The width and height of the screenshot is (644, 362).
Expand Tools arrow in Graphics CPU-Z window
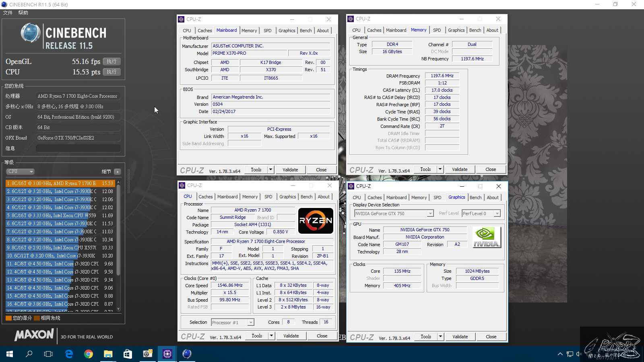point(441,337)
